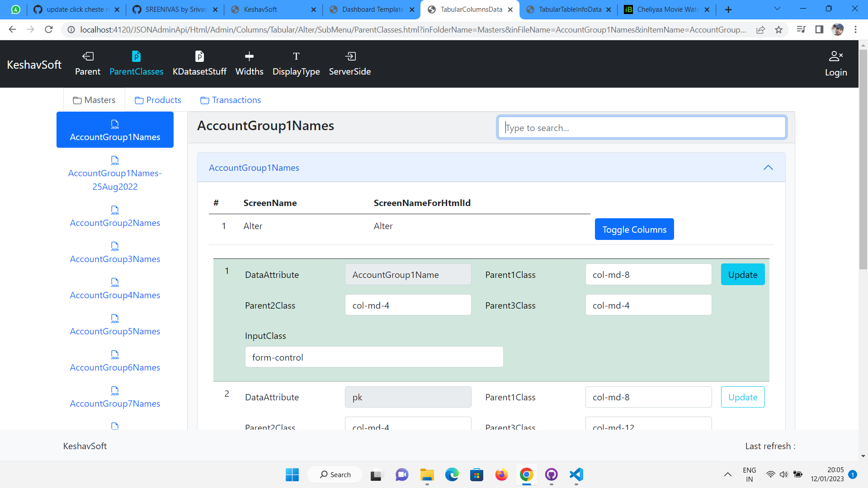Image resolution: width=868 pixels, height=488 pixels.
Task: Click the Type to search input field
Action: (641, 127)
